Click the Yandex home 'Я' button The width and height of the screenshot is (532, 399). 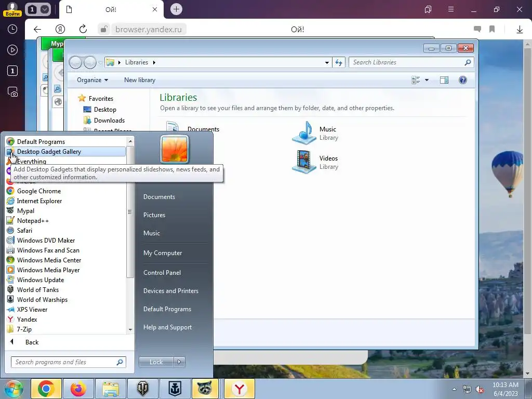coord(60,29)
